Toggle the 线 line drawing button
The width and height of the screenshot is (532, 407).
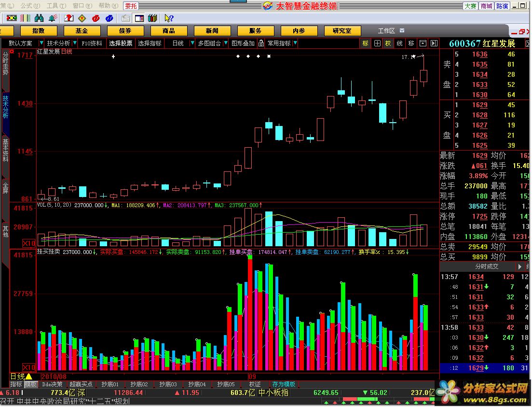[400, 43]
